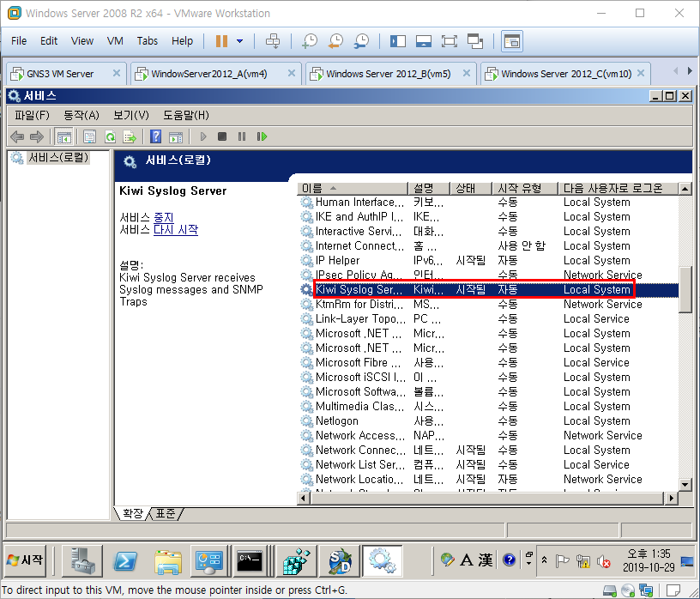700x599 pixels.
Task: Switch to the 확장 tab
Action: click(133, 514)
